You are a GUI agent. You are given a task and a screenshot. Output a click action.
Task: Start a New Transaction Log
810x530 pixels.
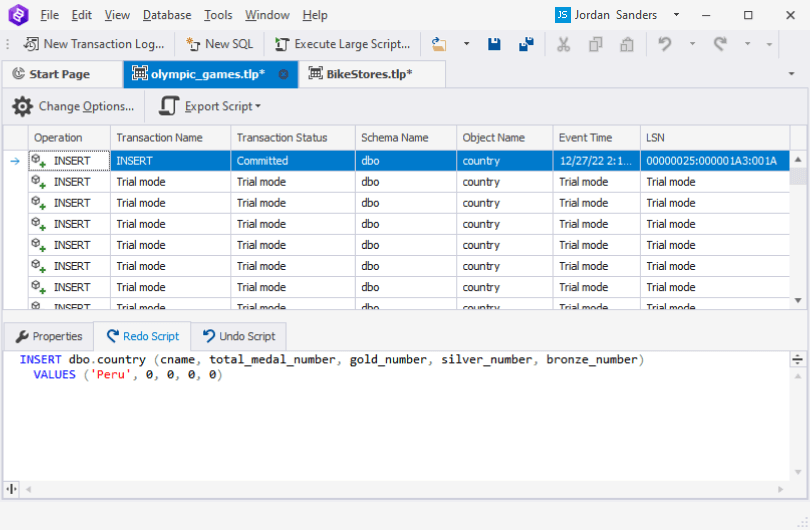94,44
